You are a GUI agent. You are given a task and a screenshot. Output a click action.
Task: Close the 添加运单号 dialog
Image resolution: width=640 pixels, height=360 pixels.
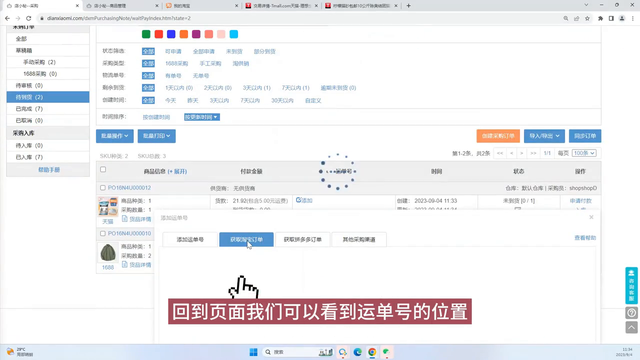tap(591, 217)
